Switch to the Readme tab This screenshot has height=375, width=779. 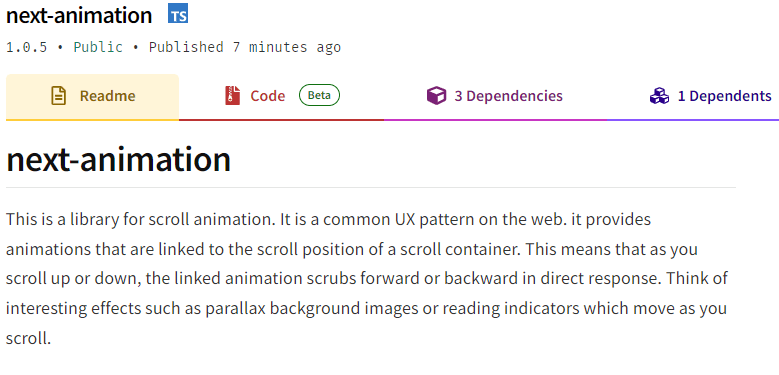tap(92, 97)
